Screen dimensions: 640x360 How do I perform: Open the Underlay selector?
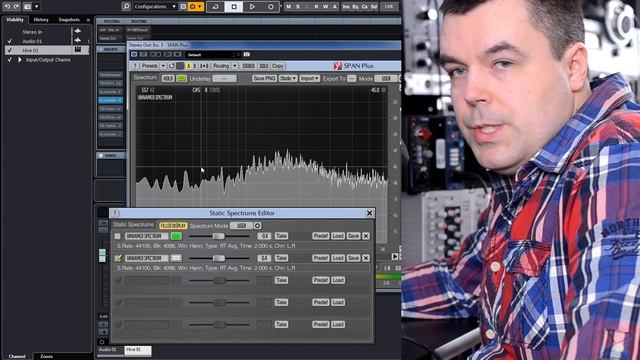(224, 78)
